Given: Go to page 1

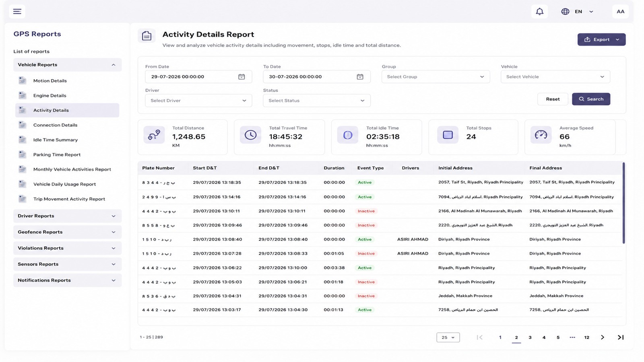Looking at the screenshot, I should [x=500, y=337].
